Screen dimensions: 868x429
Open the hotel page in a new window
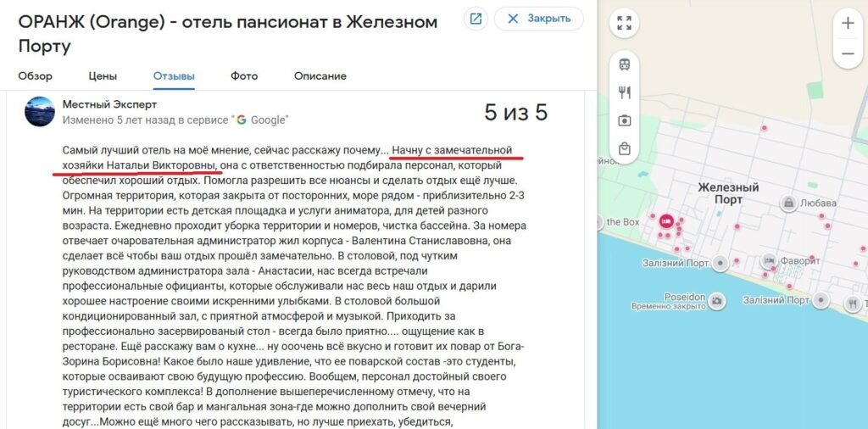(476, 19)
